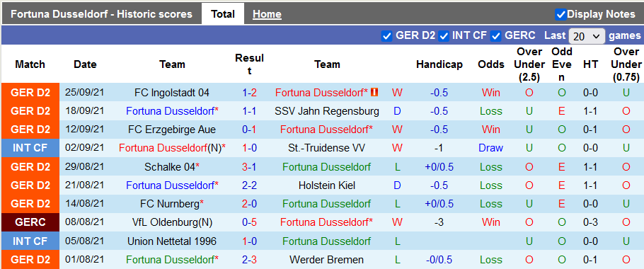Click the HT column header

(590, 64)
